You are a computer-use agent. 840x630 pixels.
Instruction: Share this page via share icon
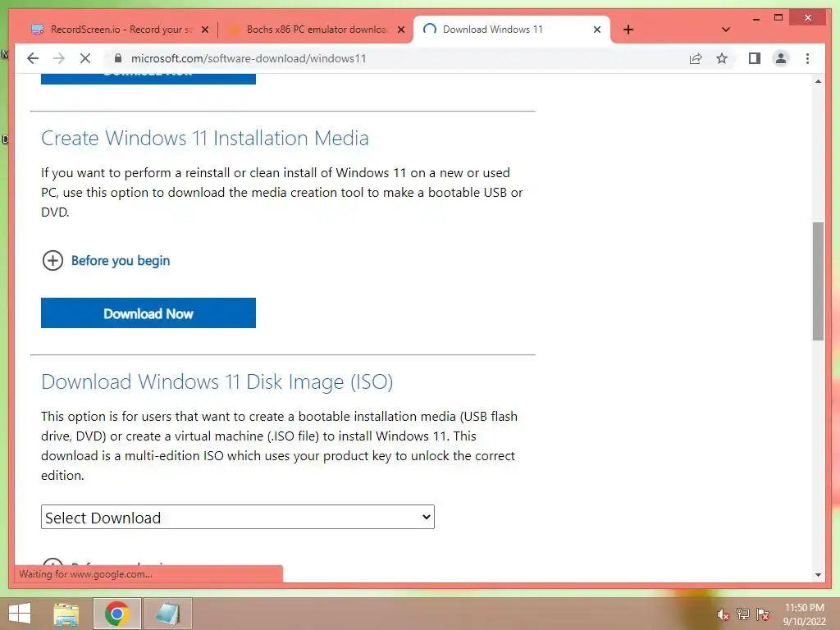696,58
